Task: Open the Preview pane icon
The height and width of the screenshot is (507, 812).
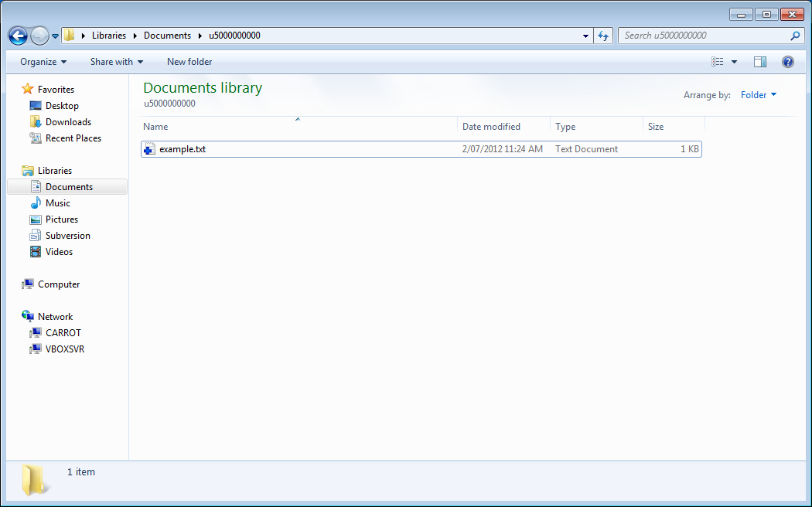Action: 759,61
